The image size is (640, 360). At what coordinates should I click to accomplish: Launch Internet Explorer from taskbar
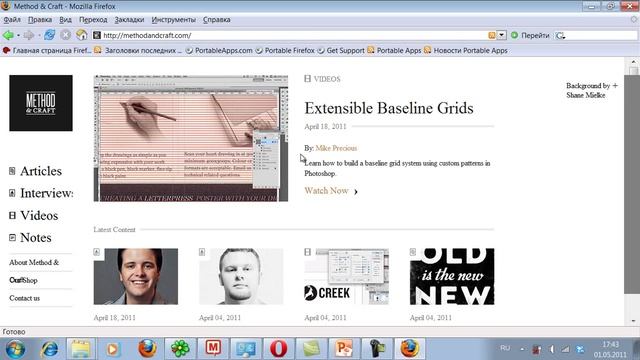tap(49, 349)
